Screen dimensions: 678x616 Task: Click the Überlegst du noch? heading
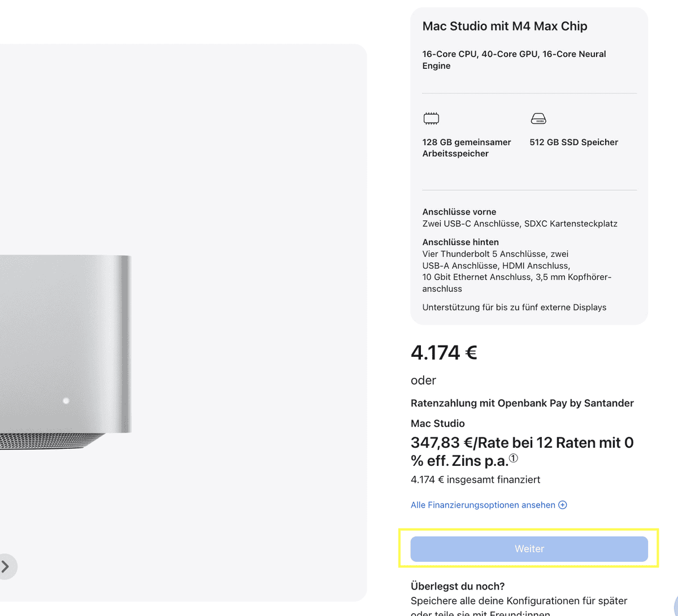(458, 586)
